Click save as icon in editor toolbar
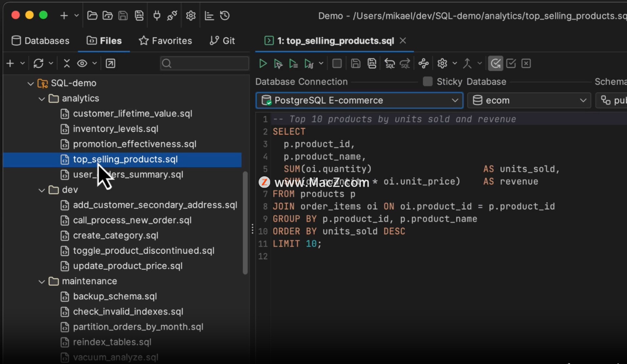 click(x=372, y=63)
